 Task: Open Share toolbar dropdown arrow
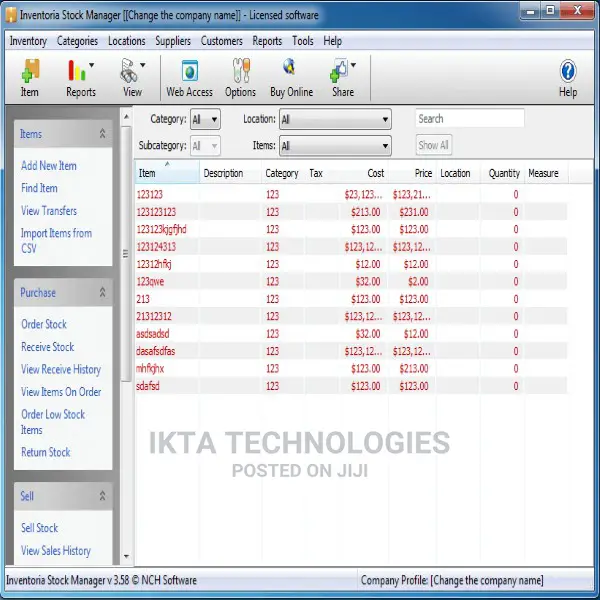354,65
